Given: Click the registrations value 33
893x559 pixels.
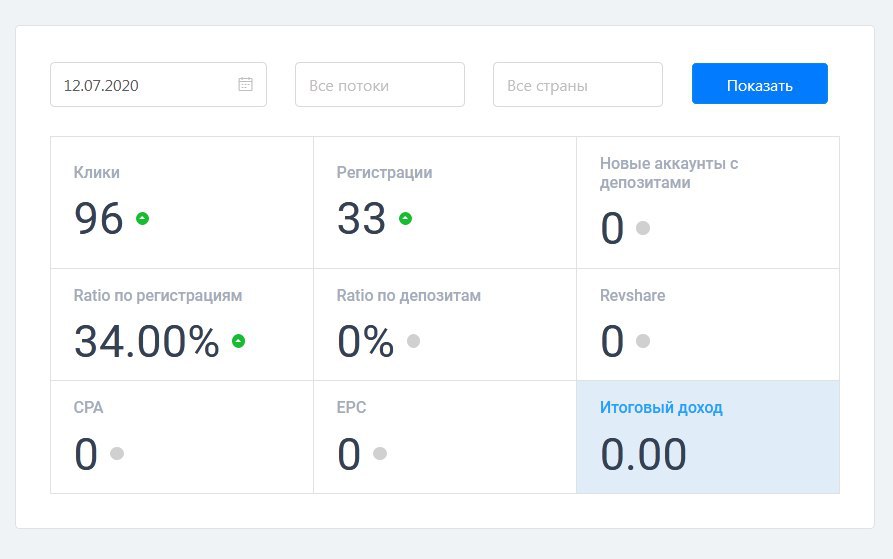Looking at the screenshot, I should tap(362, 219).
